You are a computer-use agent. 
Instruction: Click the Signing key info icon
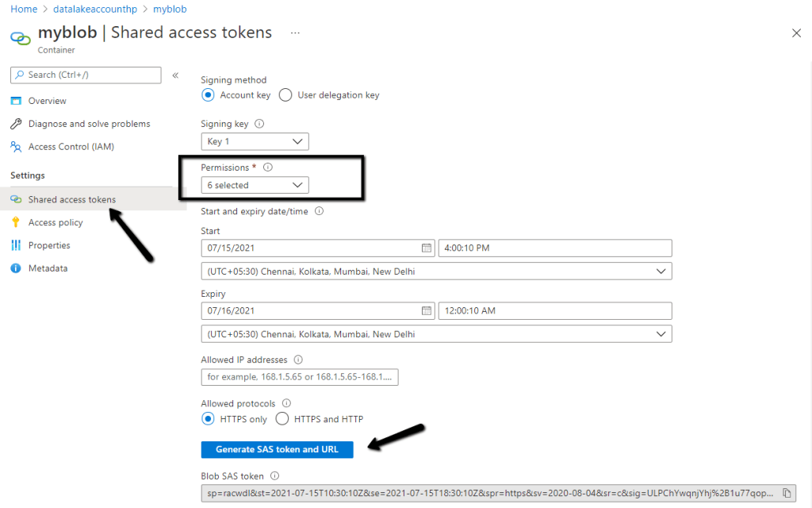pyautogui.click(x=260, y=124)
